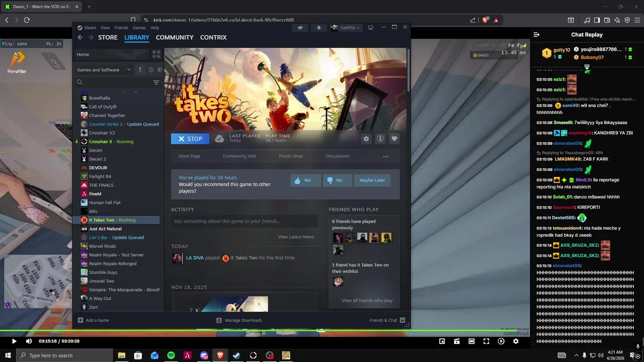Mute the Kick video volume
Image resolution: width=644 pixels, height=362 pixels.
[29, 341]
